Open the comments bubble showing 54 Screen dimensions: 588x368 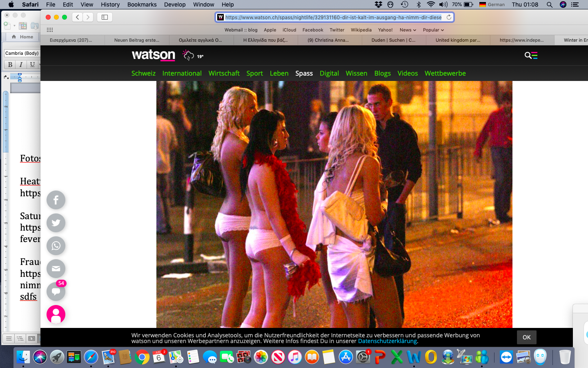56,292
